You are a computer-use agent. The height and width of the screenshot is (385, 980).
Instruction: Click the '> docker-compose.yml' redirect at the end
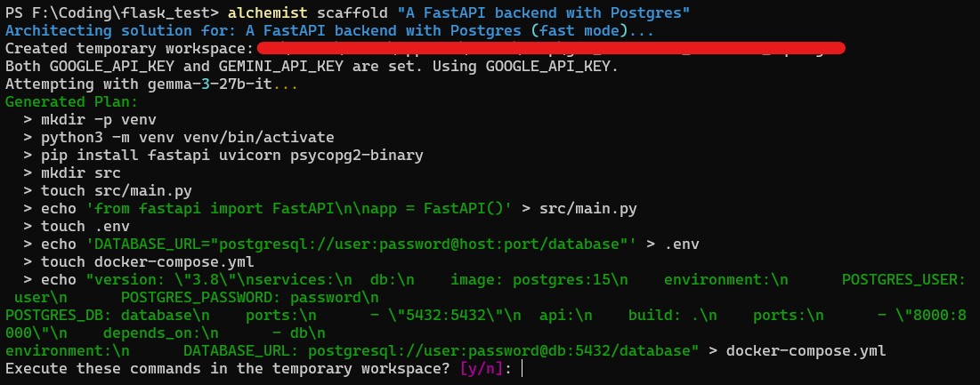click(798, 350)
